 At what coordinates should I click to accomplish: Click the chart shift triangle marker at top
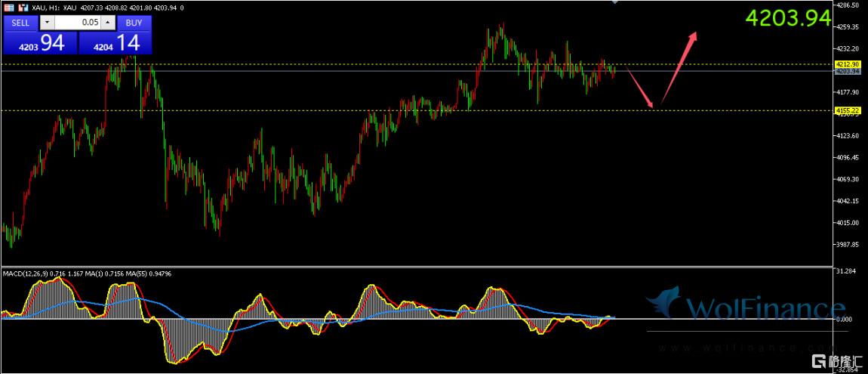(x=615, y=2)
